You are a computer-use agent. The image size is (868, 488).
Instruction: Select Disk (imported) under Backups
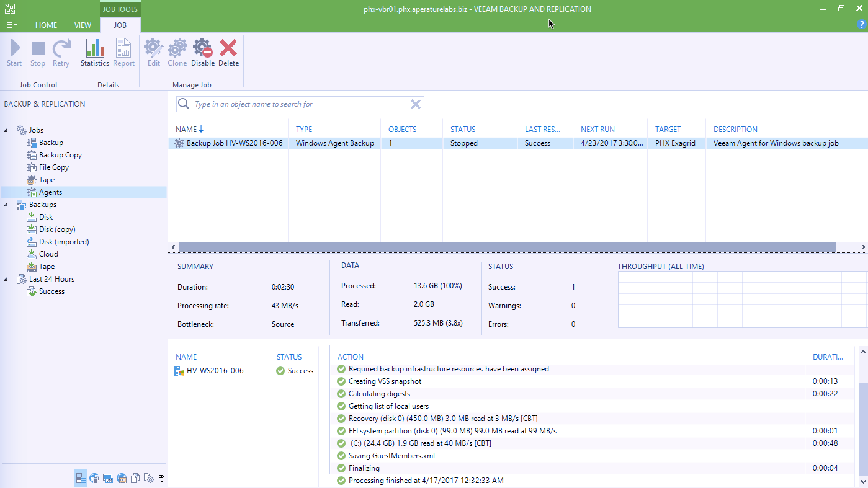coord(64,242)
